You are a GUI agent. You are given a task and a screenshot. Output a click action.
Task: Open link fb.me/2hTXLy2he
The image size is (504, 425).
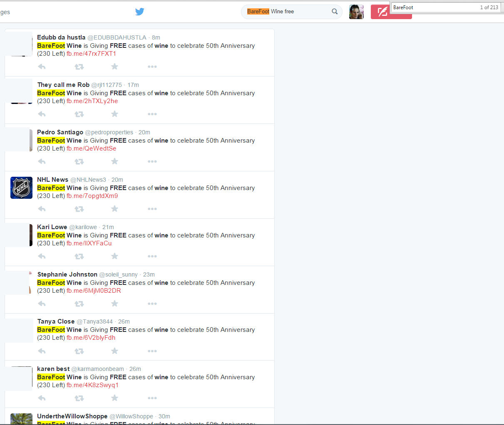pos(92,101)
